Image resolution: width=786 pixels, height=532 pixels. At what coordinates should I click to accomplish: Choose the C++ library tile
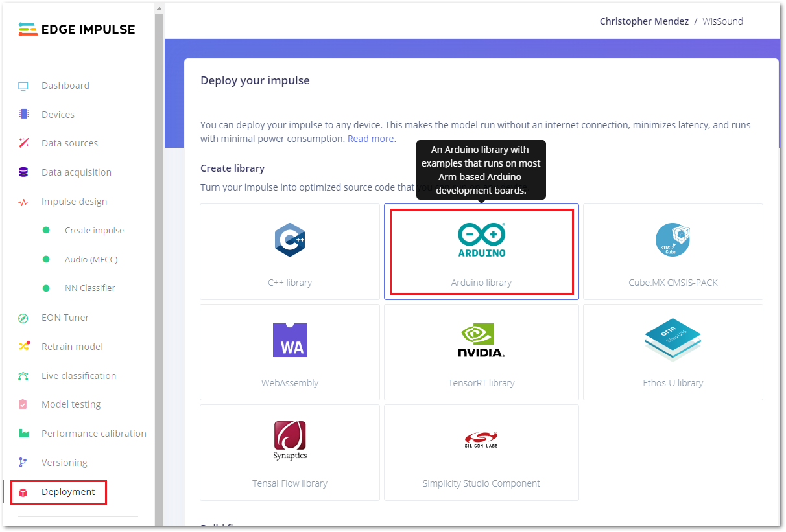click(x=290, y=251)
